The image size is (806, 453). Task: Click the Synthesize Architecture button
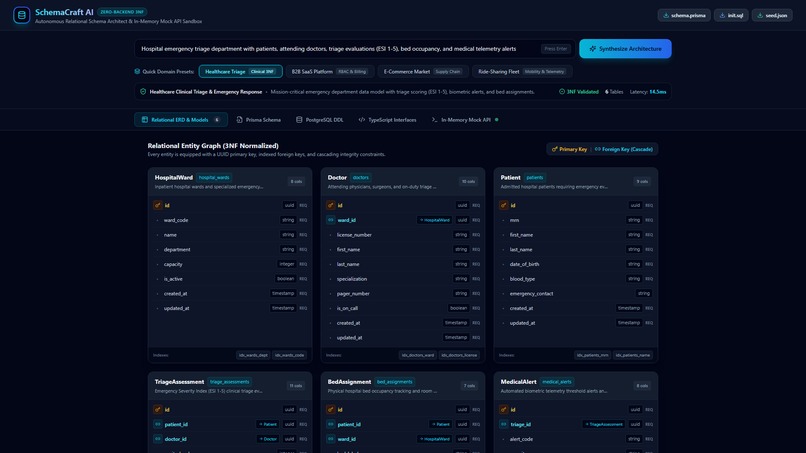[625, 49]
